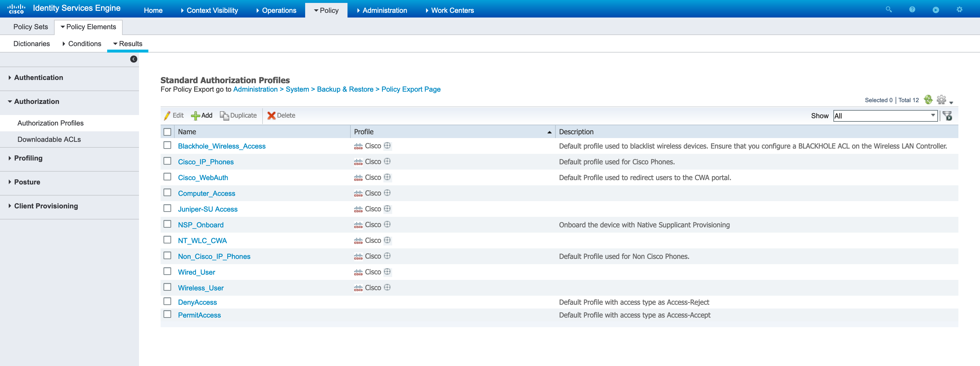This screenshot has height=366, width=980.
Task: Check the DenyAccess row checkbox
Action: (167, 301)
